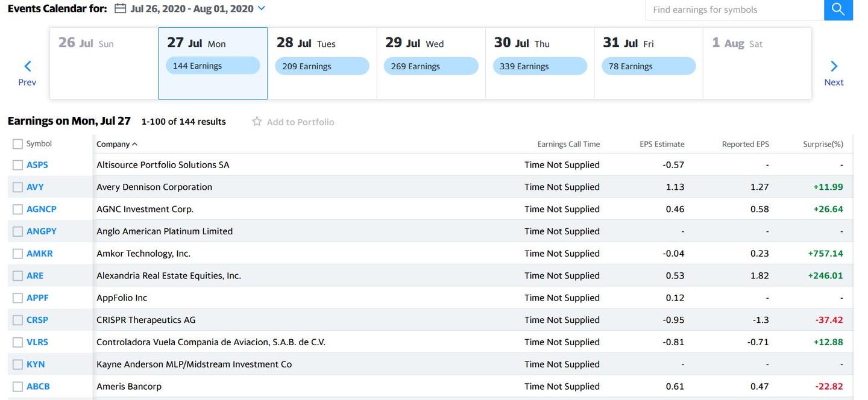
Task: Toggle the select-all Symbol header checkbox
Action: [17, 144]
